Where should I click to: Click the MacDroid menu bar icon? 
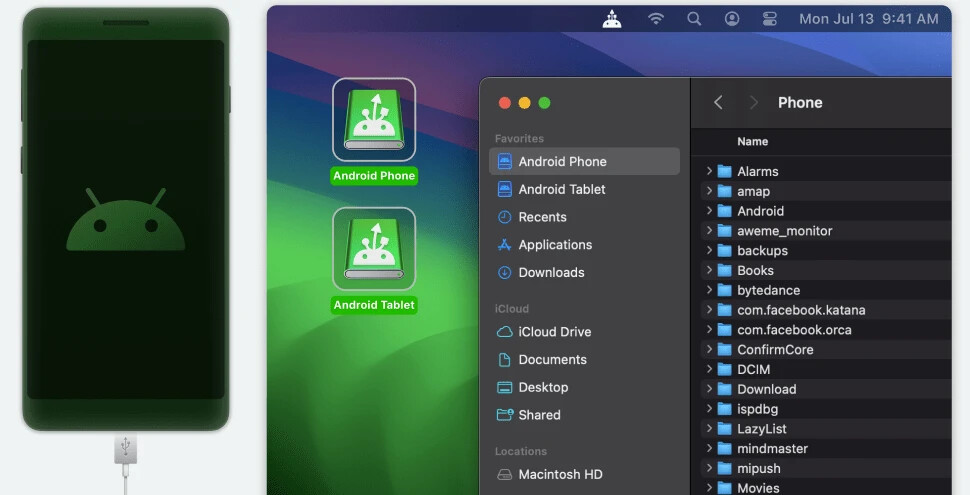612,19
